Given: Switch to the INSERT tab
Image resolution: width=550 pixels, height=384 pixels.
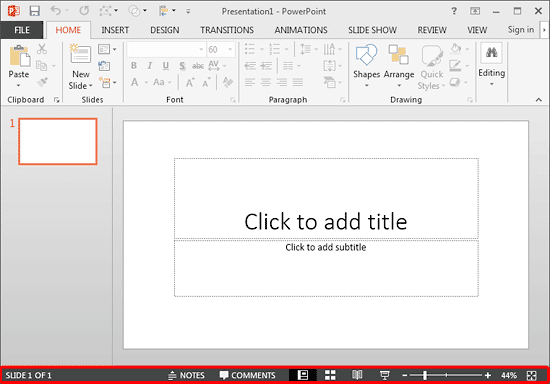Looking at the screenshot, I should click(115, 30).
